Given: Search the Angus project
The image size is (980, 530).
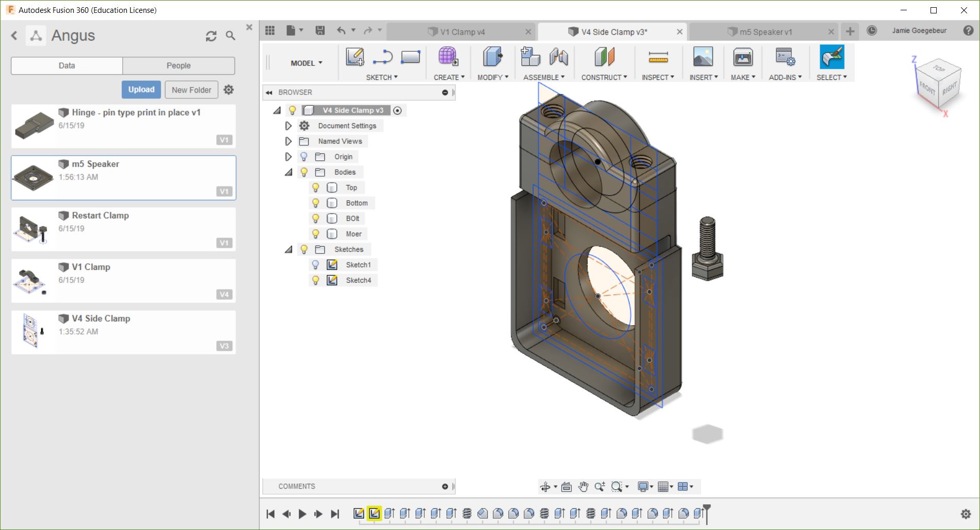Looking at the screenshot, I should click(x=230, y=36).
